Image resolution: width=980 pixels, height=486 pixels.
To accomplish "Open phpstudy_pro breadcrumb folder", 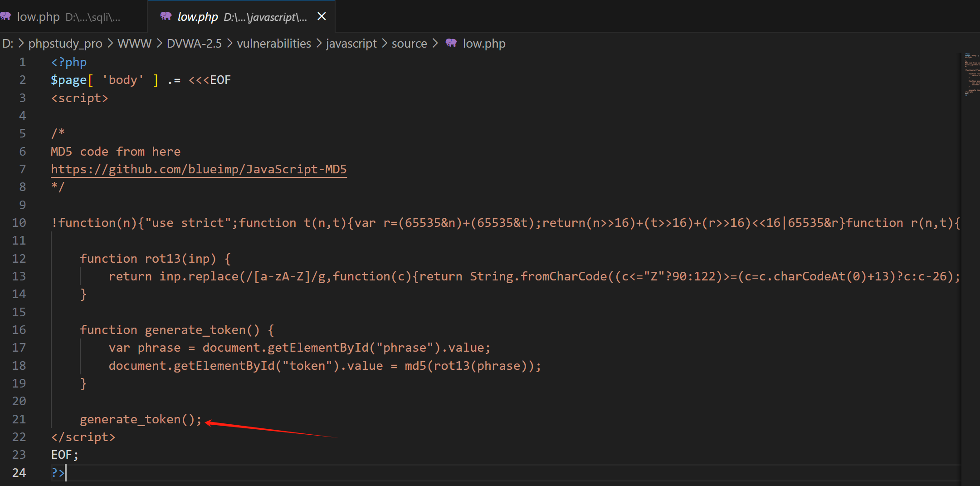I will 65,44.
